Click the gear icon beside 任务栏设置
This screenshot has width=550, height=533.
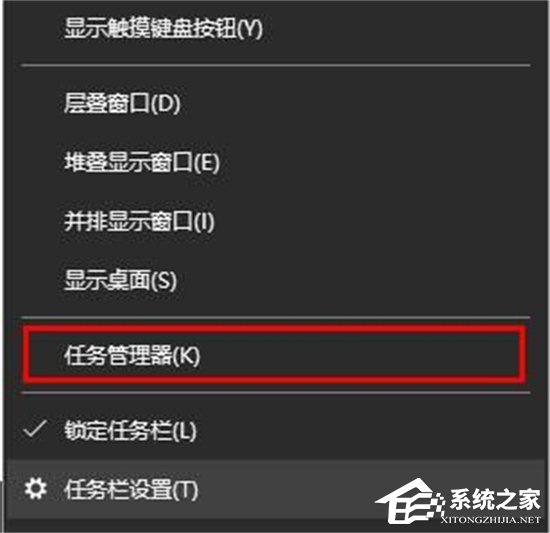pos(35,489)
